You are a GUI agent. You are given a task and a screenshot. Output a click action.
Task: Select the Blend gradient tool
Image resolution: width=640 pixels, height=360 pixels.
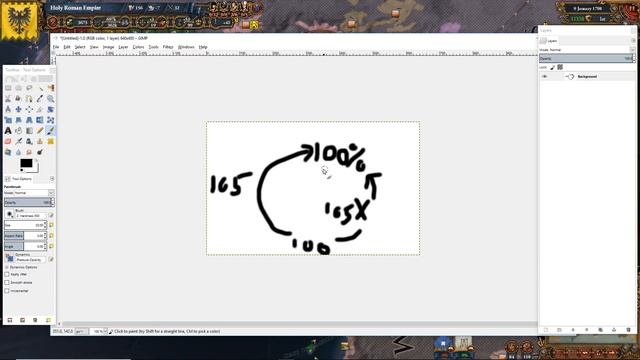[x=29, y=131]
